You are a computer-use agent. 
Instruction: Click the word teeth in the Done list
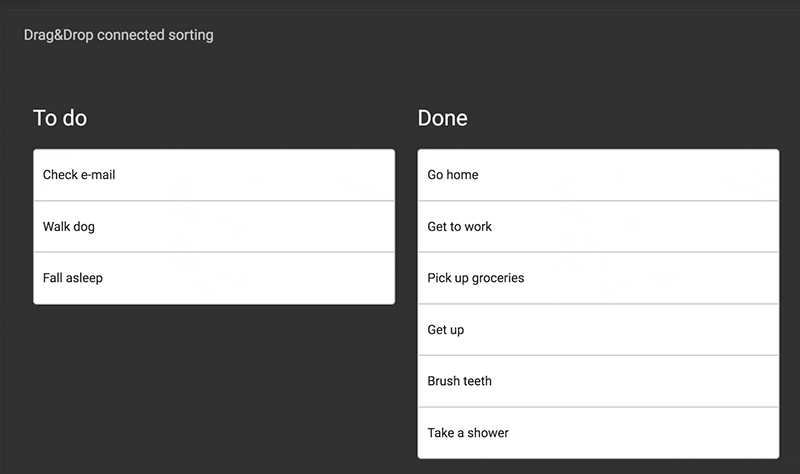[x=477, y=381]
